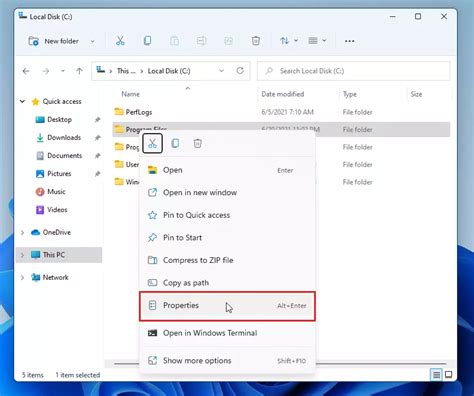Image resolution: width=474 pixels, height=396 pixels.
Task: Collapse the Quick access tree node
Action: point(22,101)
